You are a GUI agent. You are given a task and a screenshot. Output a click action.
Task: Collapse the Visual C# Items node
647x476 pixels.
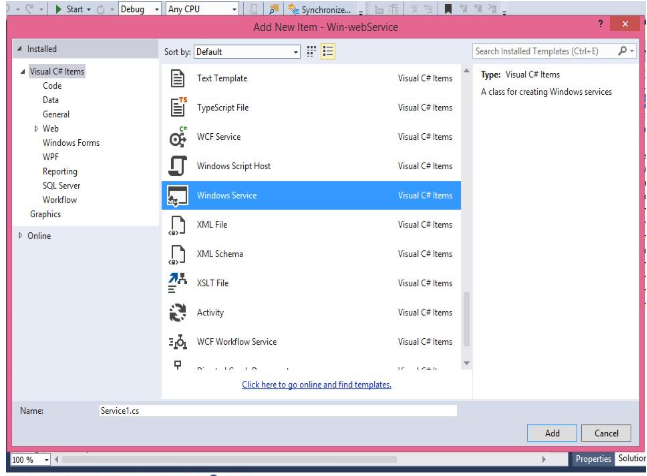pyautogui.click(x=23, y=72)
